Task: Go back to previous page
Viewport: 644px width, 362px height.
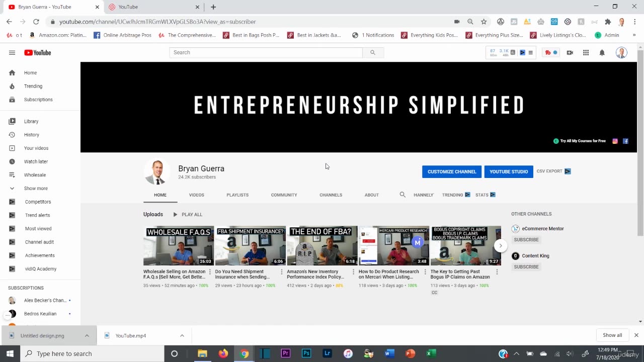Action: pos(9,22)
